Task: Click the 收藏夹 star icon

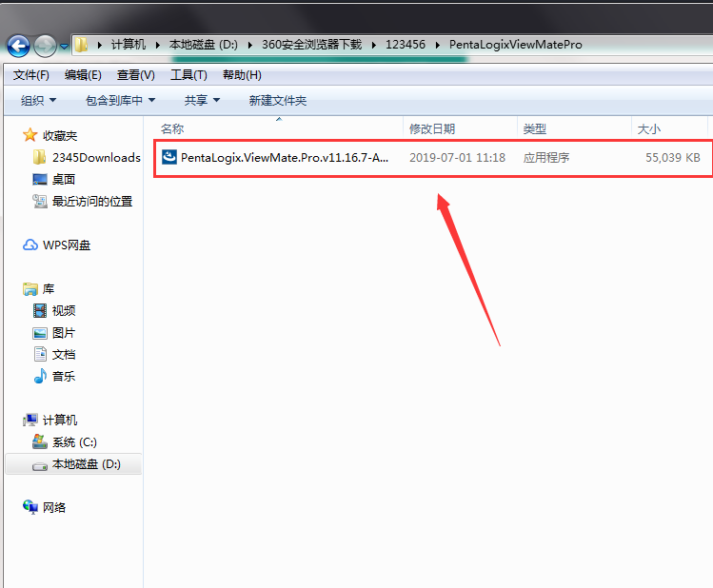Action: pos(30,135)
